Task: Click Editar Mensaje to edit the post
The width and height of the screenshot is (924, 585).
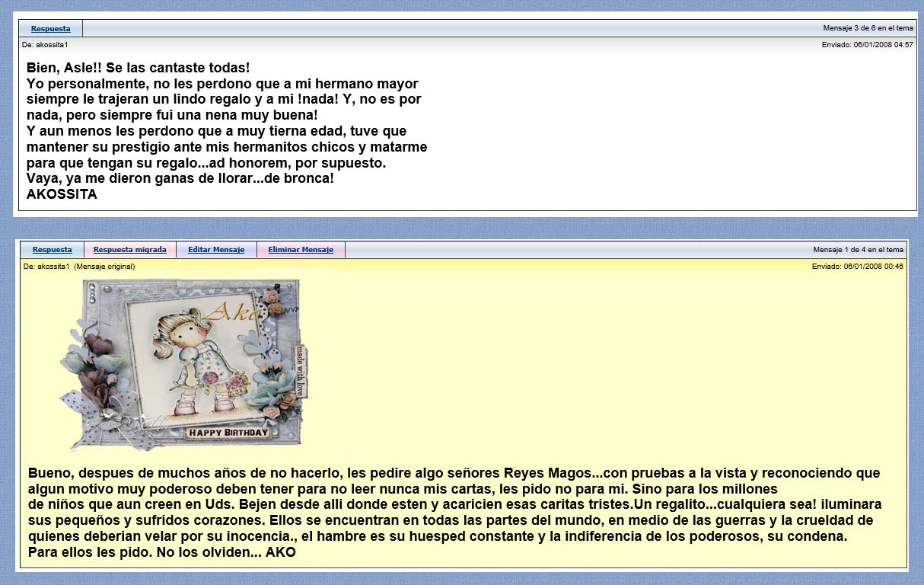Action: pos(216,250)
